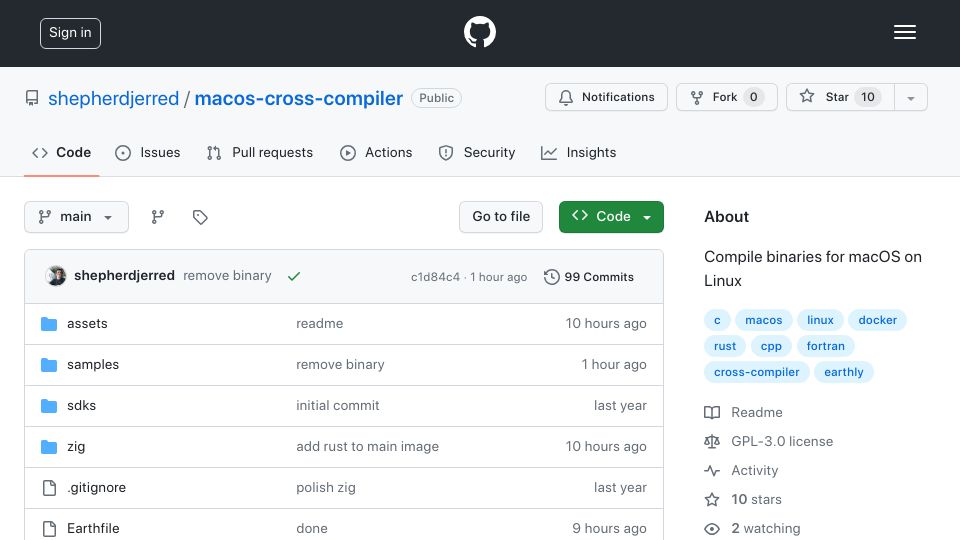Click the Notifications bell button

pos(606,97)
